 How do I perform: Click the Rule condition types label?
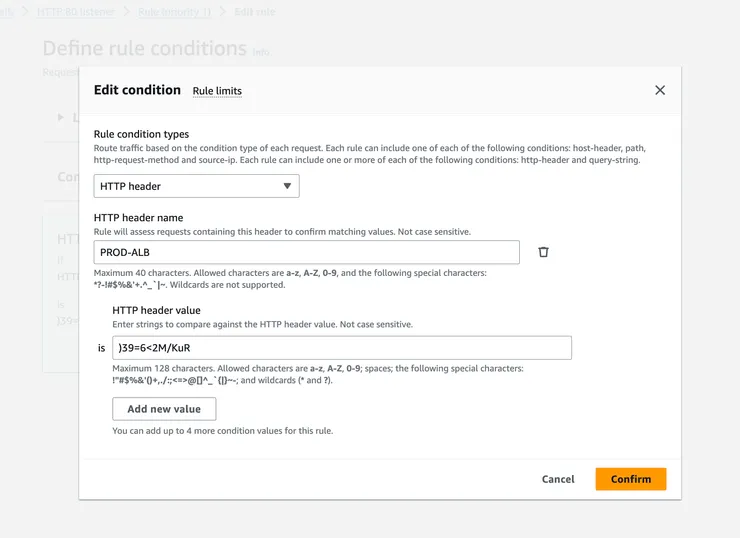(141, 134)
